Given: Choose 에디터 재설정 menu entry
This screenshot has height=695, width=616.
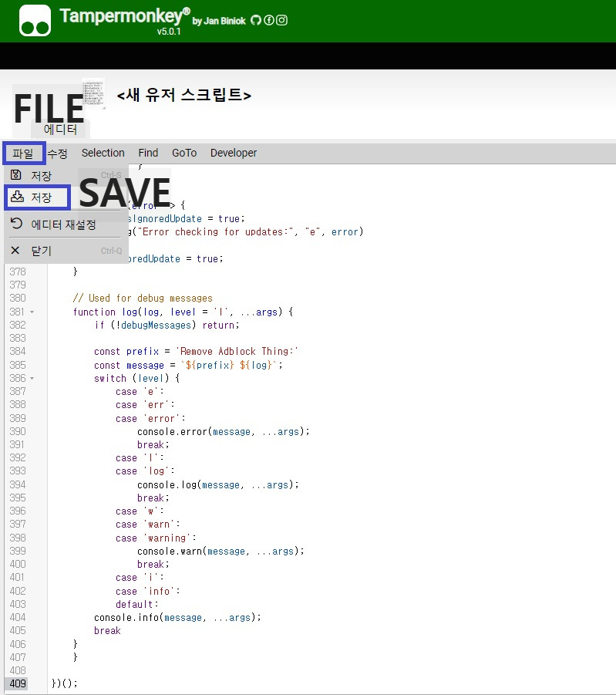Looking at the screenshot, I should coord(66,224).
